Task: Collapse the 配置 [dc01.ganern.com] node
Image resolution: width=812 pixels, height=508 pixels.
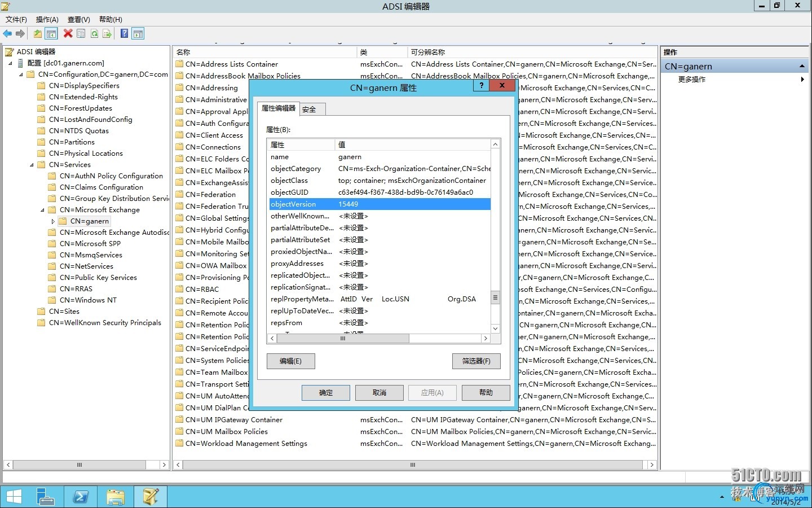Action: [x=10, y=63]
